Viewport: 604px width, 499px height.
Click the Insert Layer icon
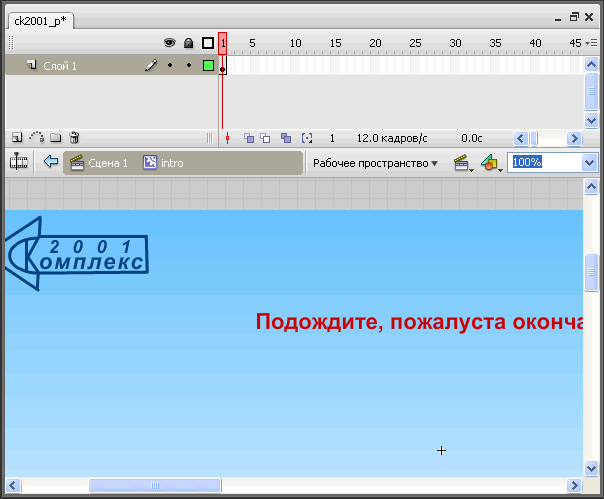point(17,138)
